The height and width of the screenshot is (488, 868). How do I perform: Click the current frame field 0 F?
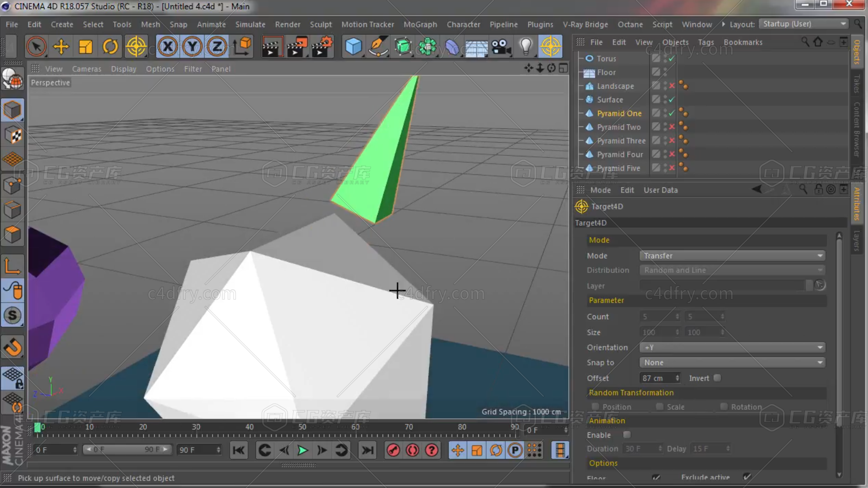[56, 450]
